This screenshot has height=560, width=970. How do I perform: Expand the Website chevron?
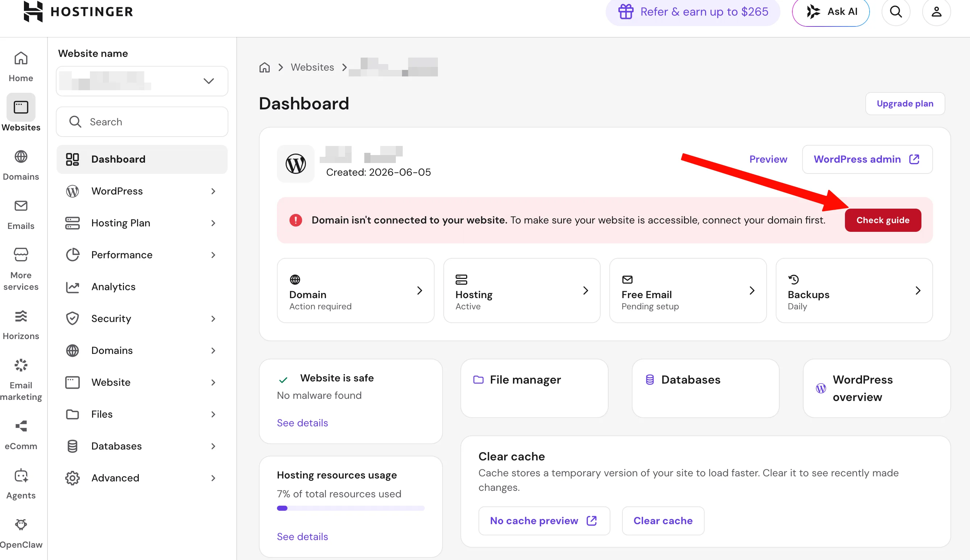tap(213, 382)
